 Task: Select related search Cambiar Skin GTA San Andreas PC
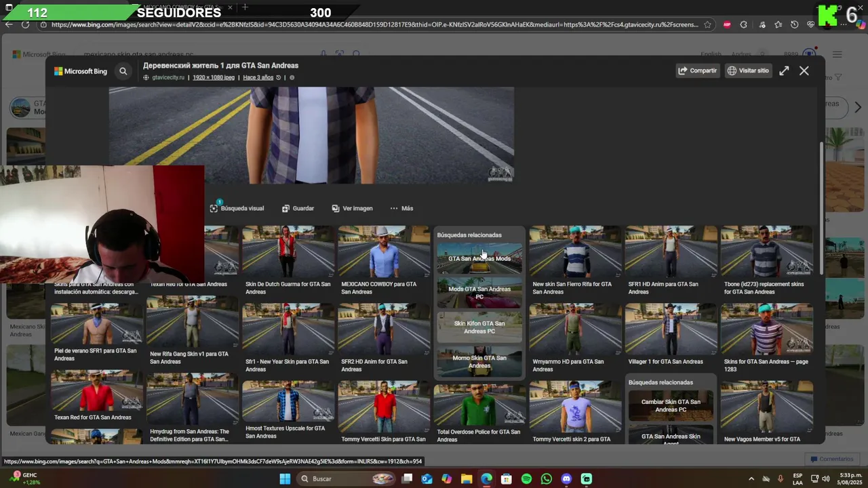click(671, 405)
